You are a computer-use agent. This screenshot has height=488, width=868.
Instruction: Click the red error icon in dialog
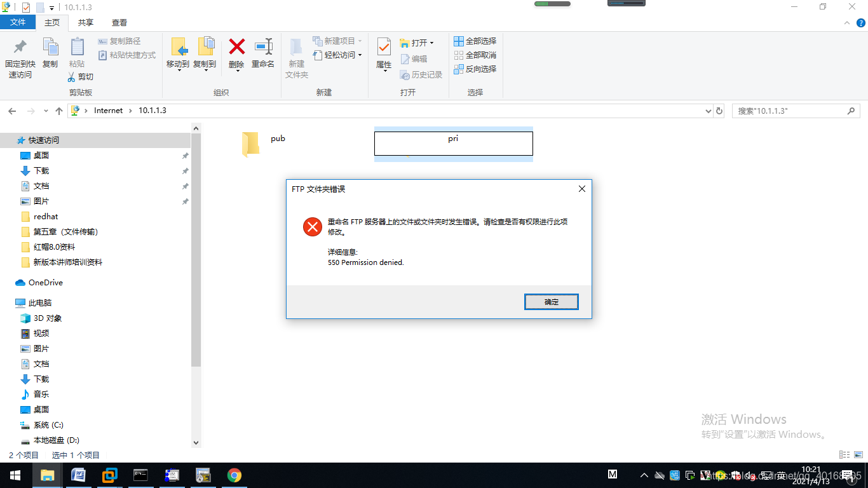coord(313,226)
